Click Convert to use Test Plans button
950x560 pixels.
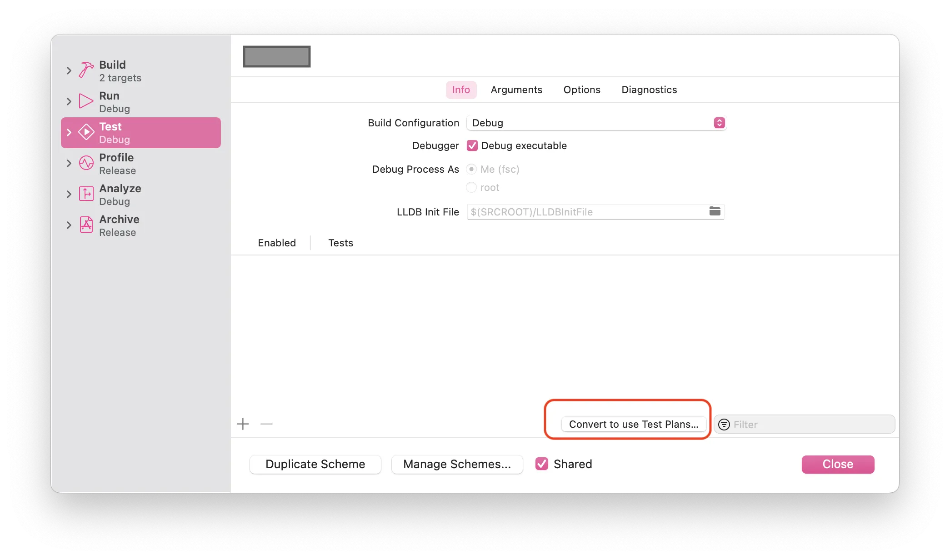tap(634, 424)
